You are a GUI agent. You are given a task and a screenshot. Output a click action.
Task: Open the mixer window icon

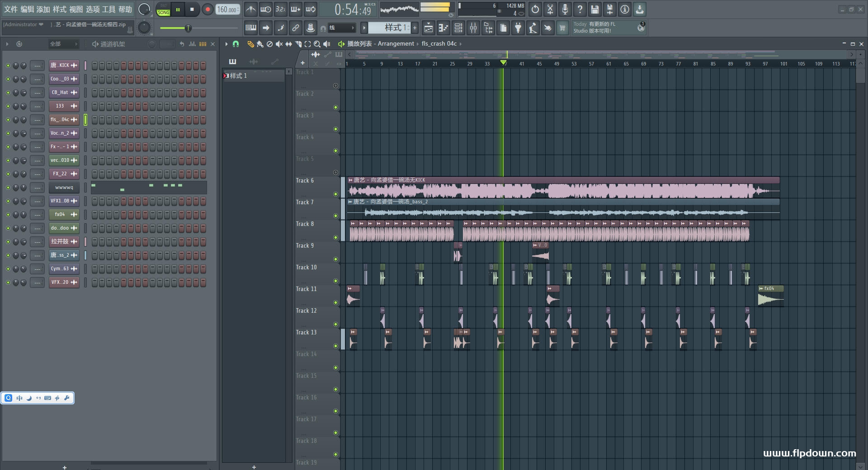473,28
